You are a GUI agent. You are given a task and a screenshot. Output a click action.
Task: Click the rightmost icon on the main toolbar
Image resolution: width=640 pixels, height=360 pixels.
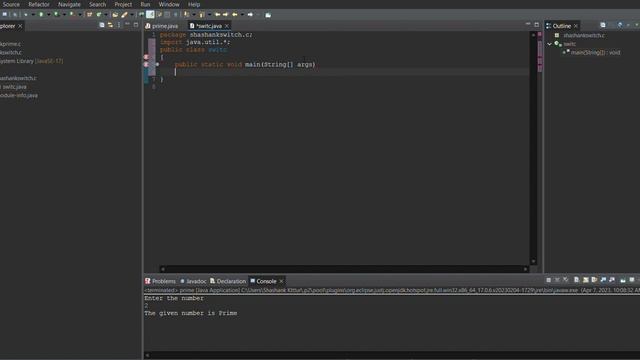click(268, 15)
